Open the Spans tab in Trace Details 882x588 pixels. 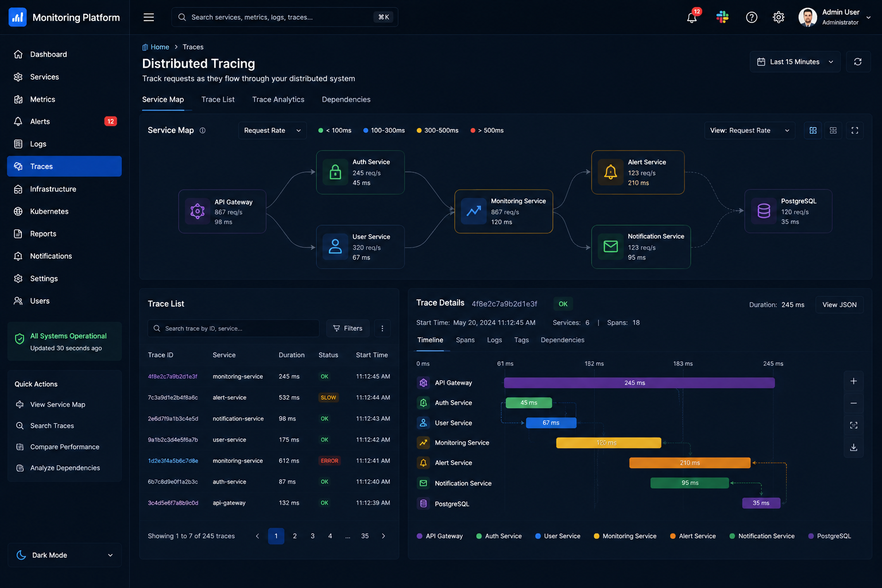click(x=465, y=340)
